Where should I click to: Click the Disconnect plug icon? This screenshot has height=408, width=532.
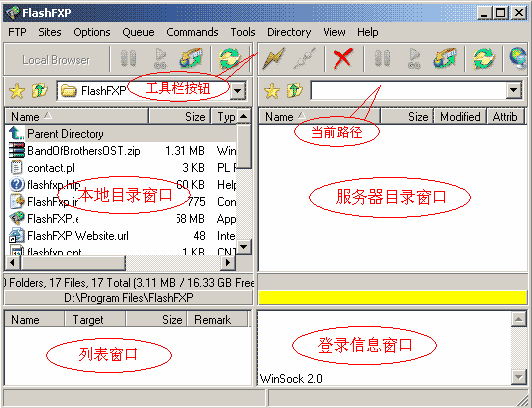[x=305, y=59]
